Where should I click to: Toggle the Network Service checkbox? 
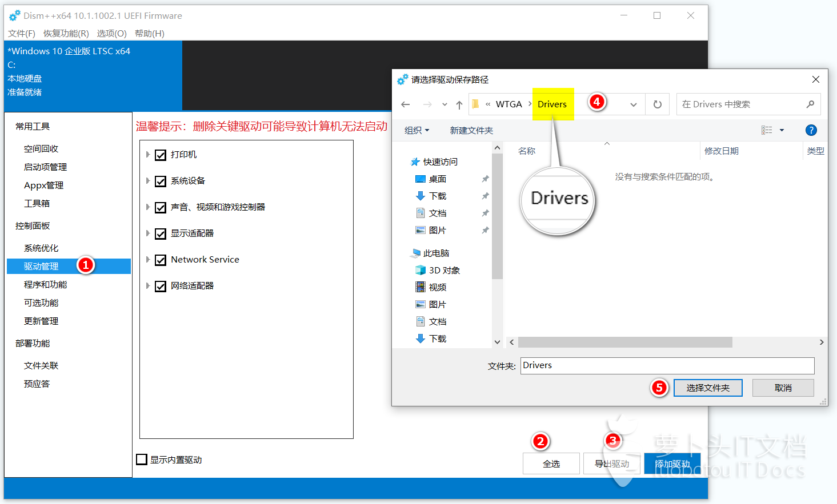(161, 260)
